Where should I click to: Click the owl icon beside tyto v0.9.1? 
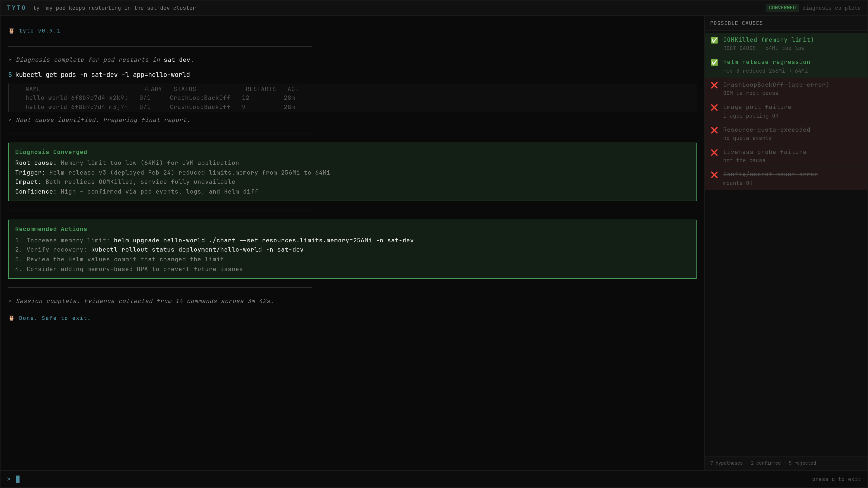pyautogui.click(x=11, y=31)
